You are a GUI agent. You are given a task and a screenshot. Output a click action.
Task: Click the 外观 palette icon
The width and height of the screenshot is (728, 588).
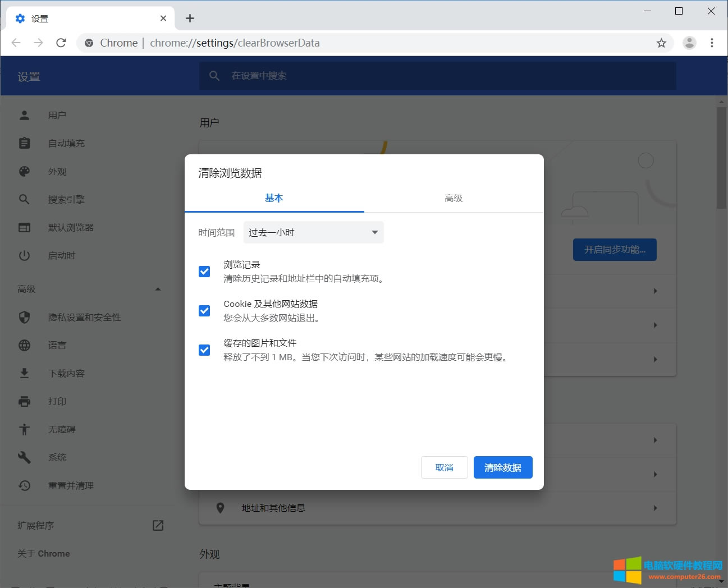coord(24,171)
